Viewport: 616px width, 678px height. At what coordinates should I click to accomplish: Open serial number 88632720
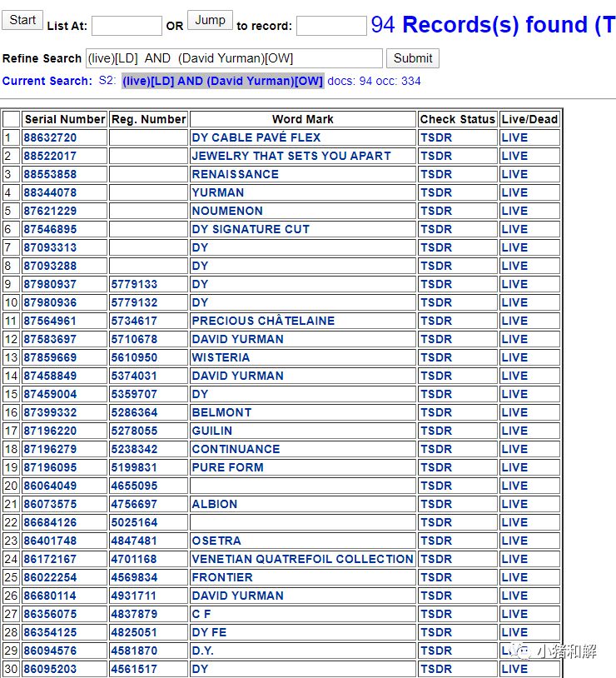tap(50, 137)
